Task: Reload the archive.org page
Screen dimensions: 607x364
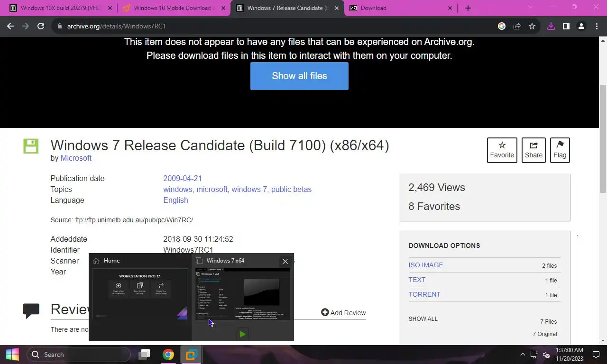Action: pos(41,26)
